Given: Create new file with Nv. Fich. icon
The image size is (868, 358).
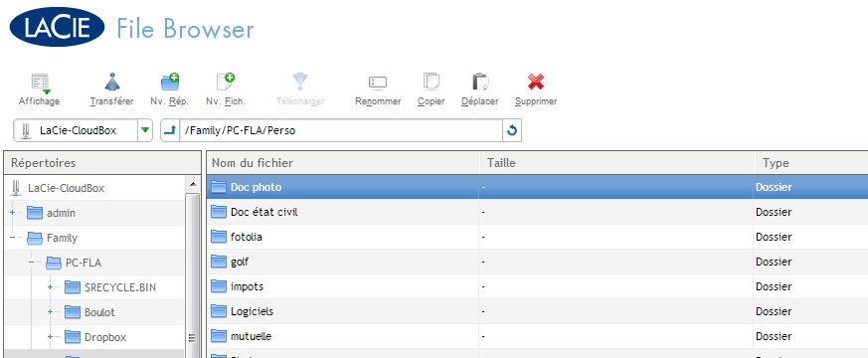Looking at the screenshot, I should (x=226, y=82).
